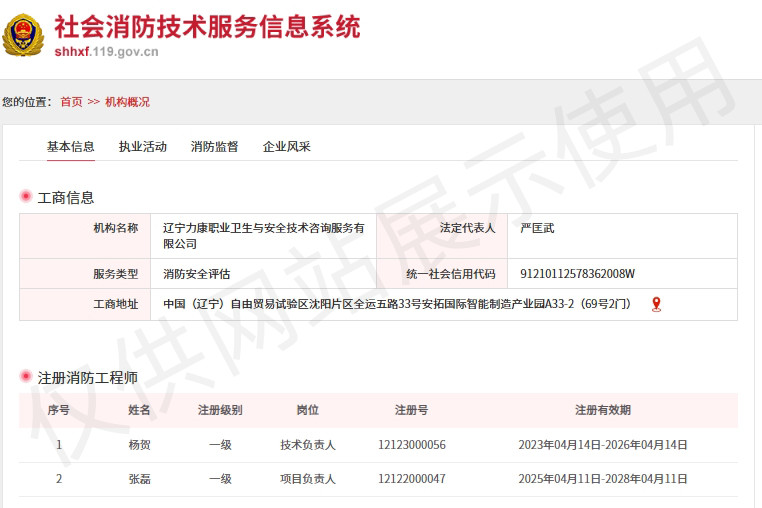Click the credit code 91210112578362008W
This screenshot has height=508, width=762.
coord(577,274)
